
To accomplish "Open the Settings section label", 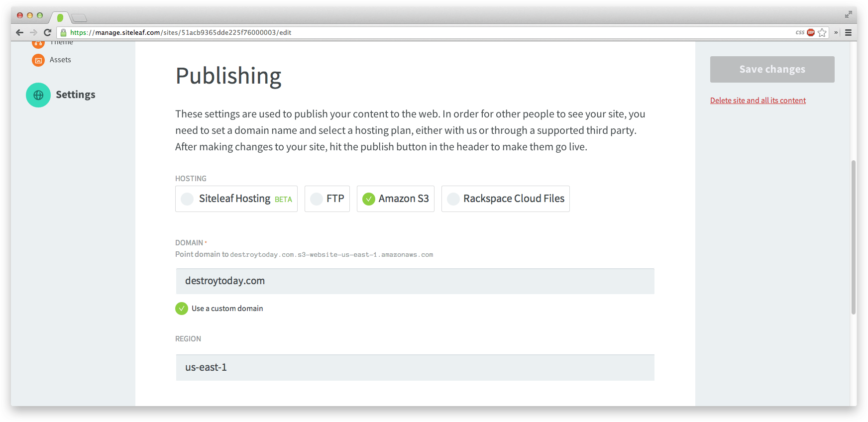I will (76, 95).
